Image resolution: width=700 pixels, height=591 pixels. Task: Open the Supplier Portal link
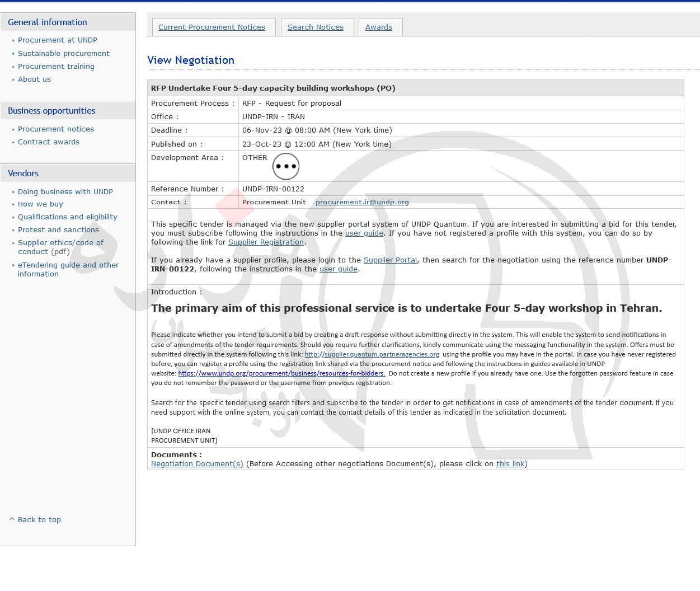click(390, 260)
